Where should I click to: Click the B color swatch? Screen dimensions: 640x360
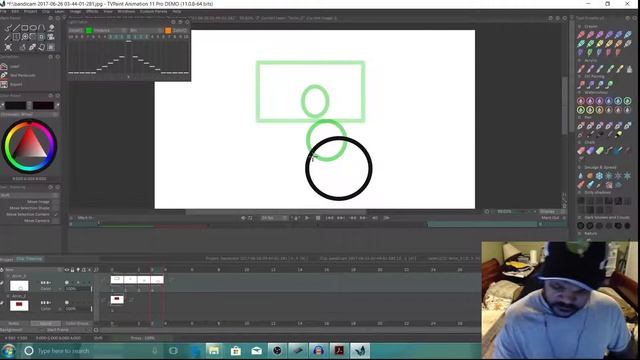[43, 105]
